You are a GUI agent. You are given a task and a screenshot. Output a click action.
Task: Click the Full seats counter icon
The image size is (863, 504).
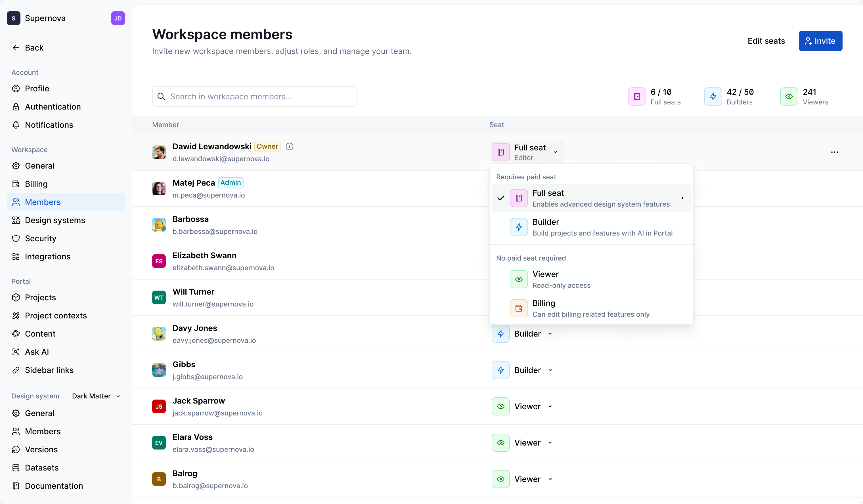(x=637, y=96)
